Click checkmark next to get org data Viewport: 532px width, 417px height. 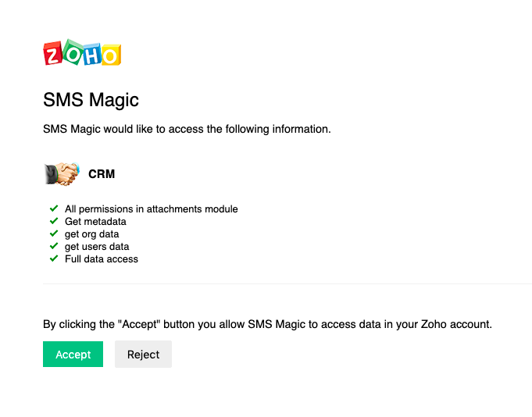54,233
